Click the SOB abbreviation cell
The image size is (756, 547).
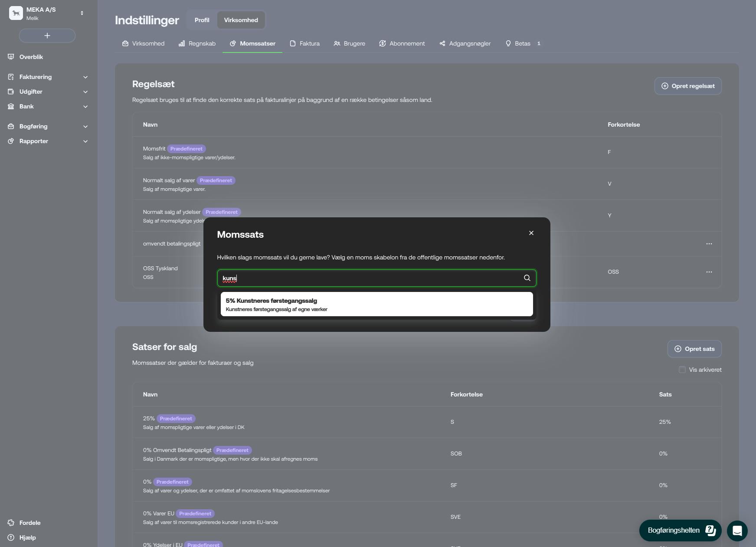(456, 454)
